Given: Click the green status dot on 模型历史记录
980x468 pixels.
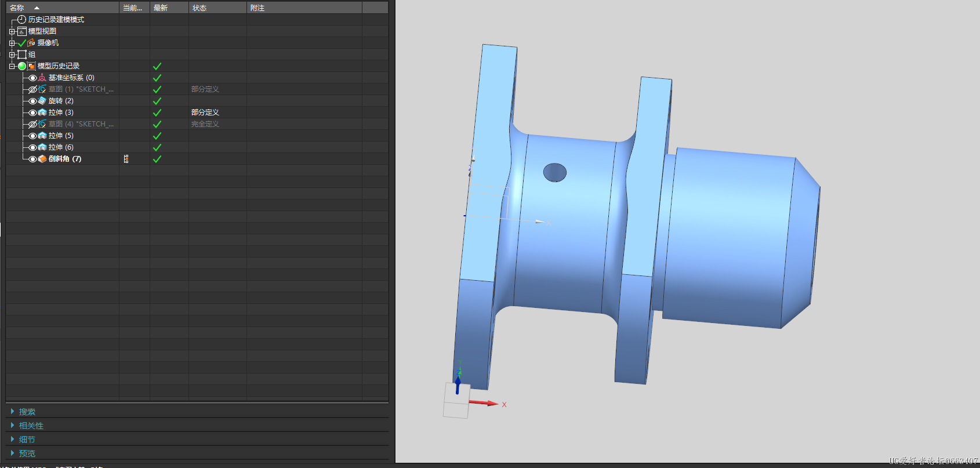Looking at the screenshot, I should click(22, 66).
